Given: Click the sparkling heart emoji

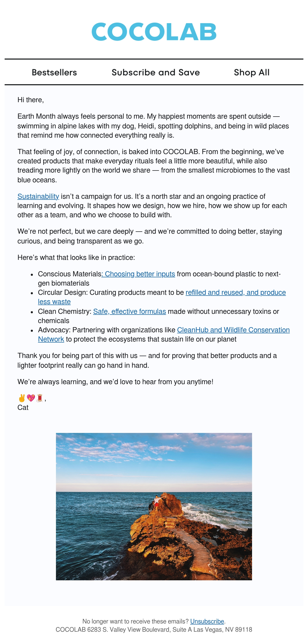Looking at the screenshot, I should (31, 398).
